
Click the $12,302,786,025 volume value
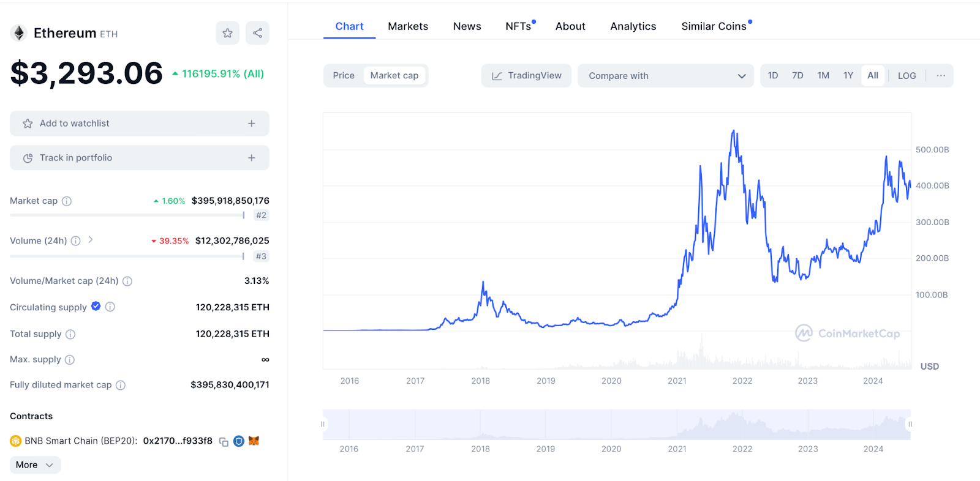tap(232, 241)
